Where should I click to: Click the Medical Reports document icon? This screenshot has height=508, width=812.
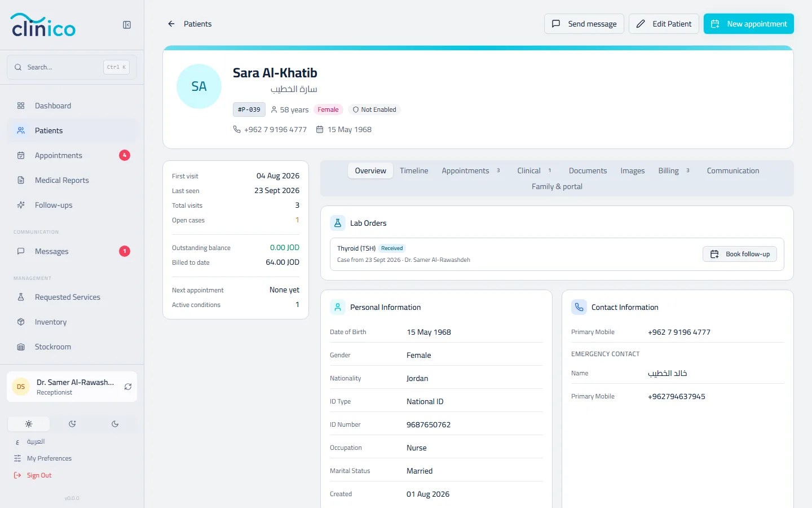tap(21, 180)
